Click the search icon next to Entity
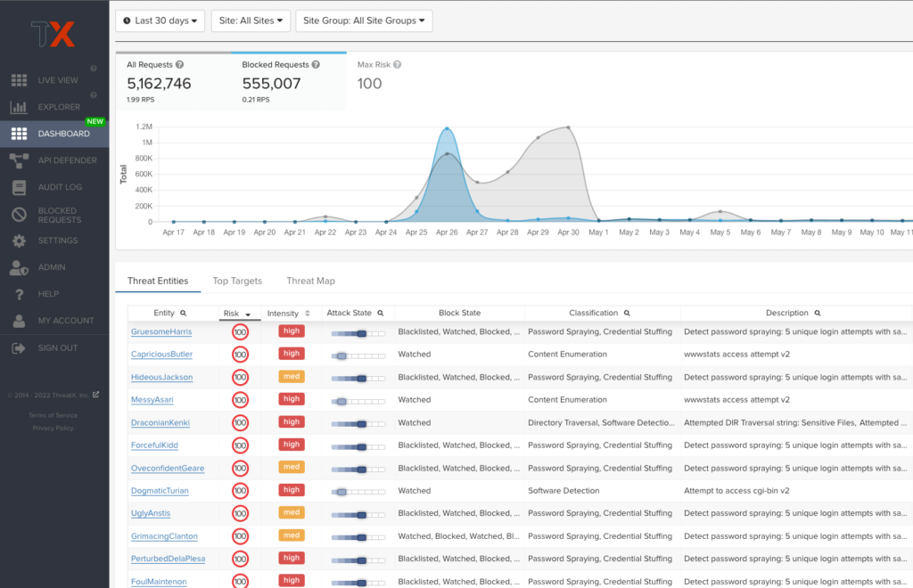Image resolution: width=913 pixels, height=588 pixels. (x=184, y=314)
